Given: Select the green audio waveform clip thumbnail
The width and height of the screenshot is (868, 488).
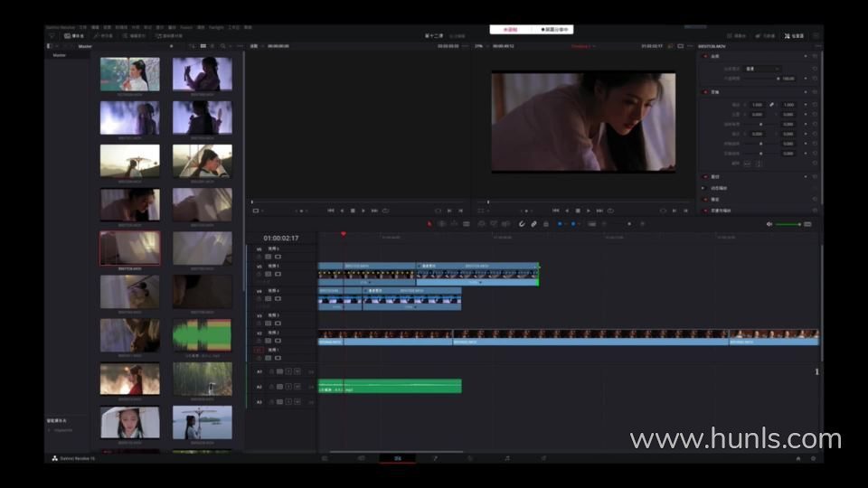Looking at the screenshot, I should coord(202,335).
